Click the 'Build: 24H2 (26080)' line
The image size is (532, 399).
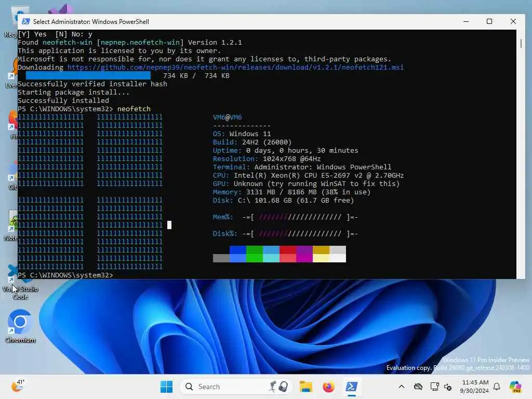252,142
